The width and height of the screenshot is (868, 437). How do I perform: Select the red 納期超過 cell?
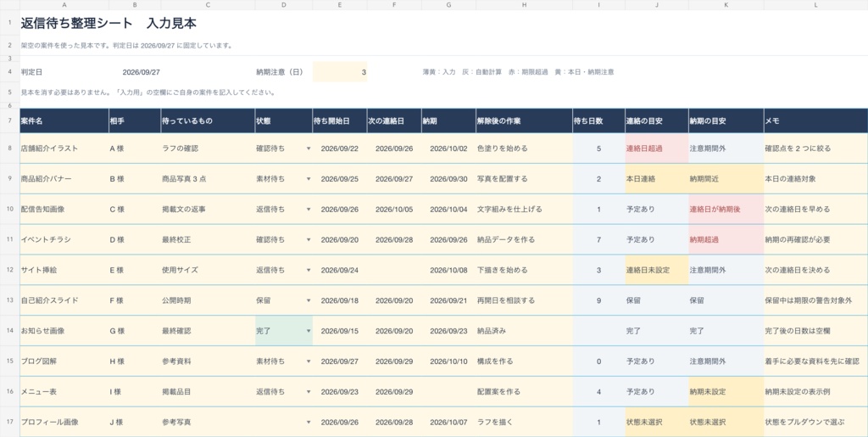[x=726, y=240]
